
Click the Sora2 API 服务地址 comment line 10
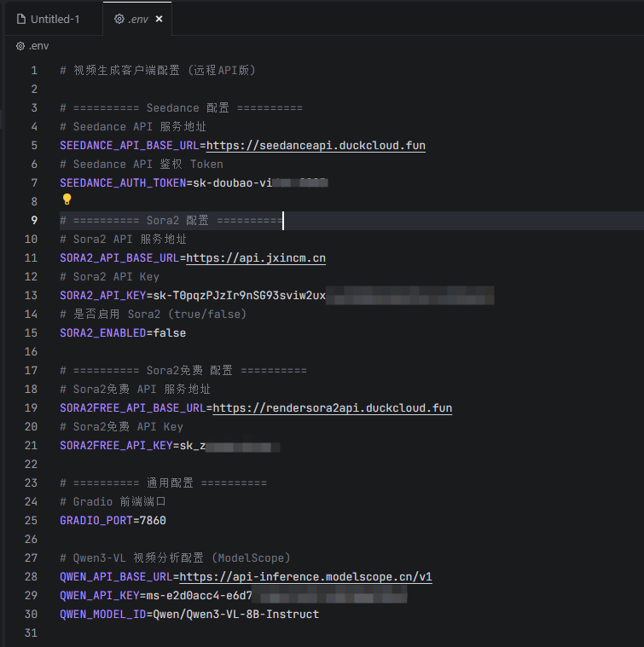(x=124, y=240)
